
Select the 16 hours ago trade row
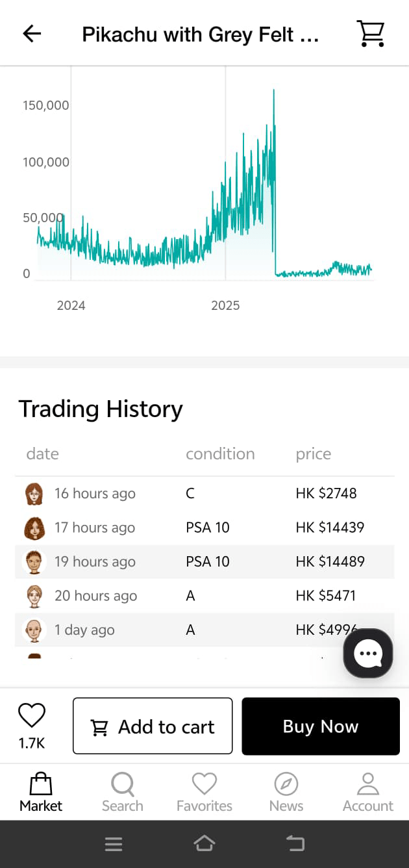pyautogui.click(x=204, y=494)
